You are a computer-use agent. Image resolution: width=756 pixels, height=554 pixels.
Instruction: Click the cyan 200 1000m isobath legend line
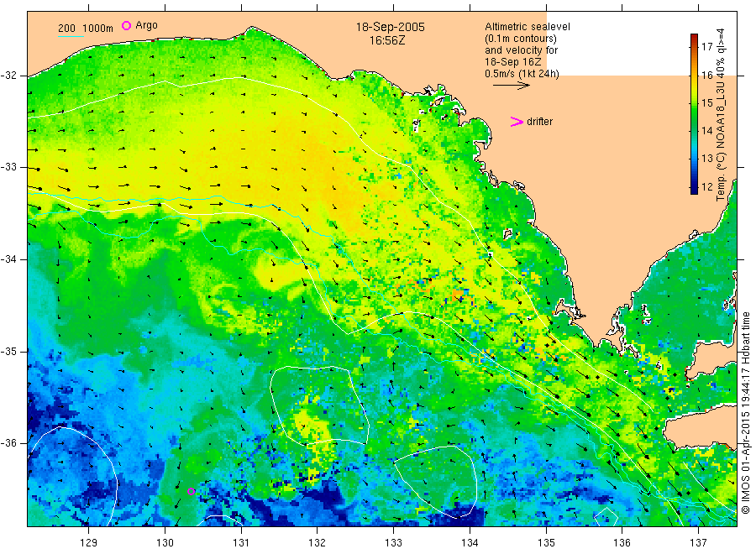pyautogui.click(x=71, y=36)
